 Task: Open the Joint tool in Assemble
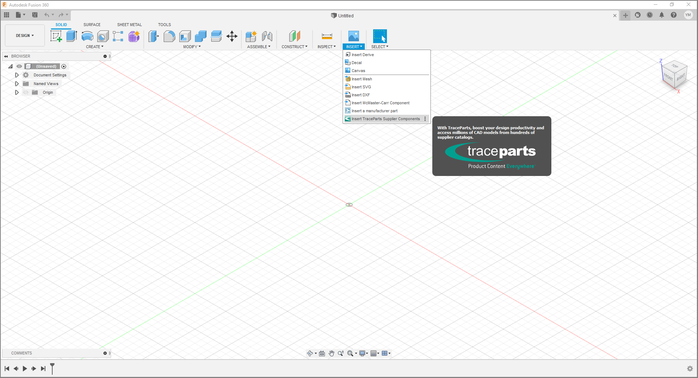[x=267, y=36]
